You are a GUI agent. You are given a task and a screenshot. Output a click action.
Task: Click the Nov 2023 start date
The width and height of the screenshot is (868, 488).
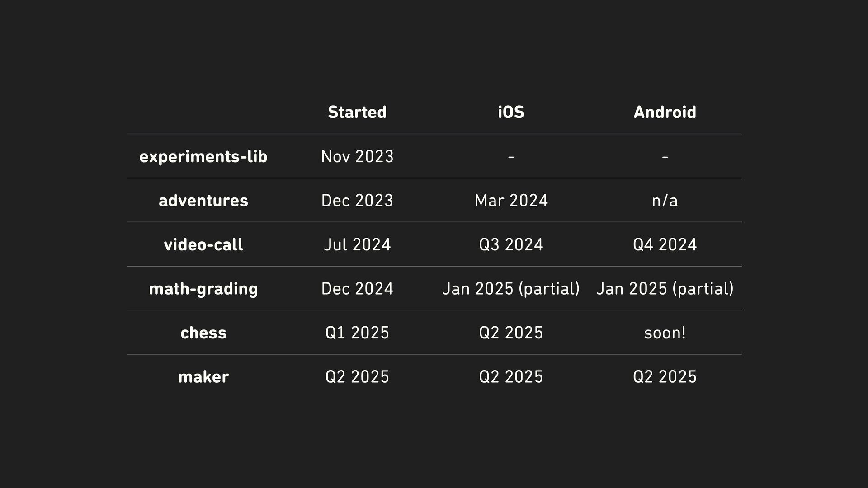point(357,156)
